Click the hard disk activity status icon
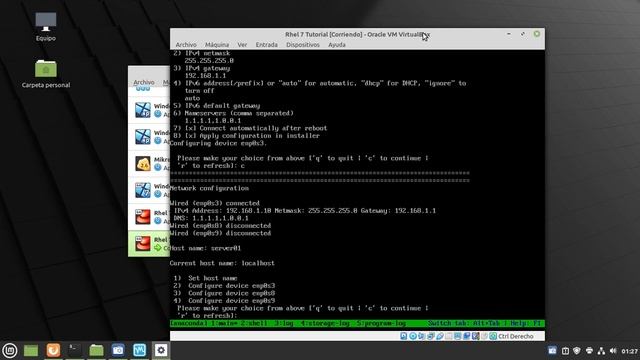 403,336
